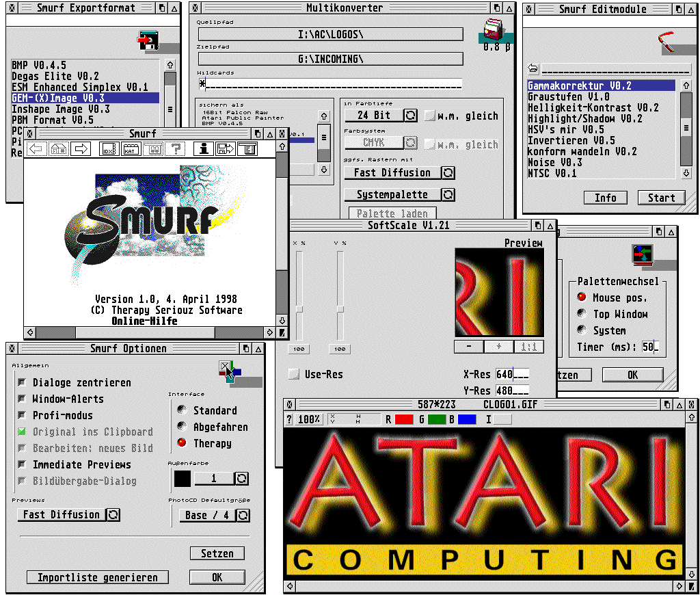Toggle Dialoge zentrieren checkbox
Viewport: 700px width, 595px height.
click(x=21, y=382)
